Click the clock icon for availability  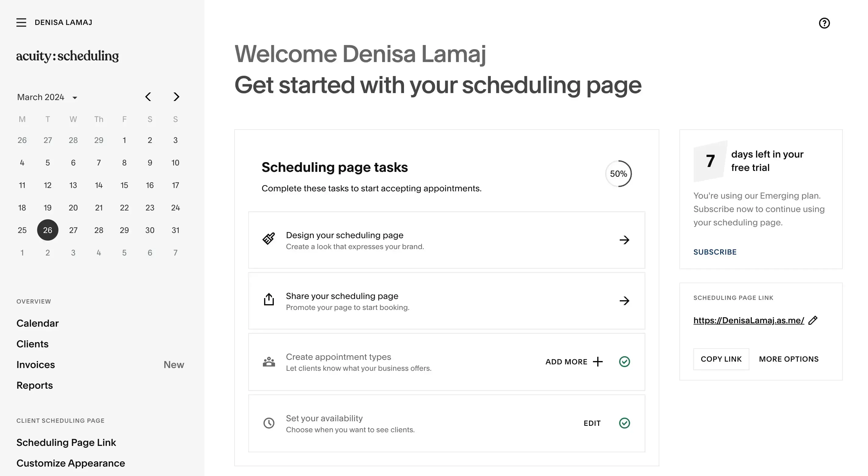269,423
